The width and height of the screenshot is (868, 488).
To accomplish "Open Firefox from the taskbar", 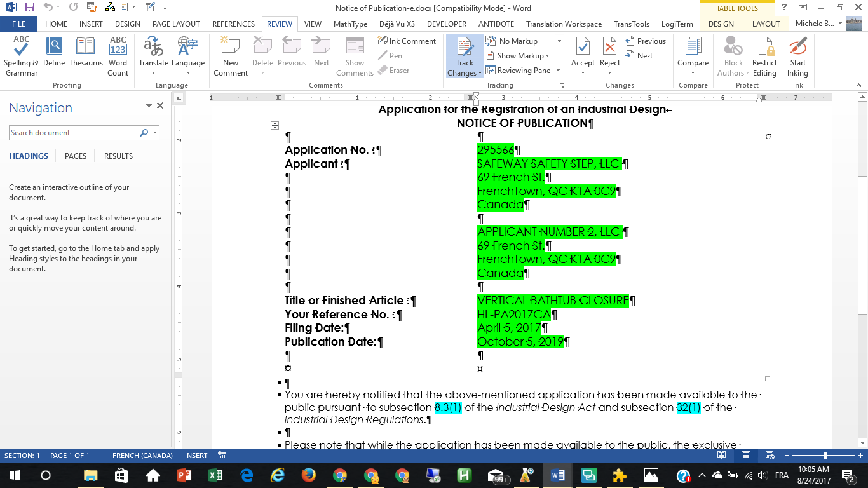I will pos(309,475).
